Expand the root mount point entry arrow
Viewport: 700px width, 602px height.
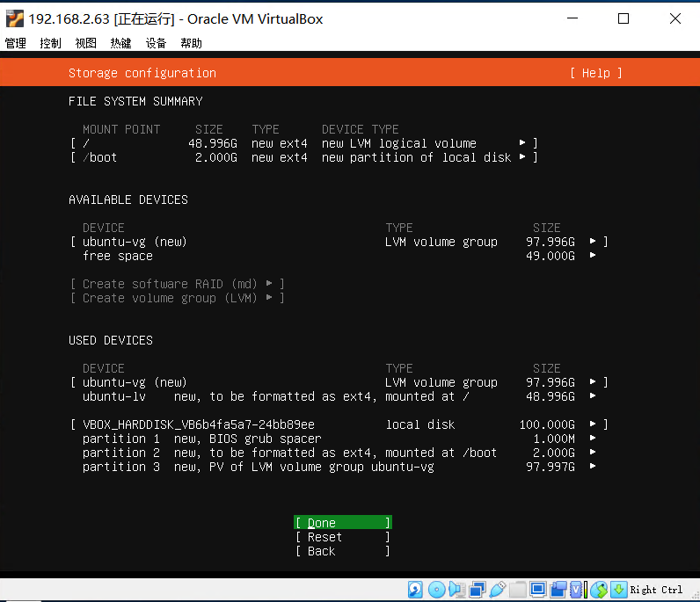(522, 142)
